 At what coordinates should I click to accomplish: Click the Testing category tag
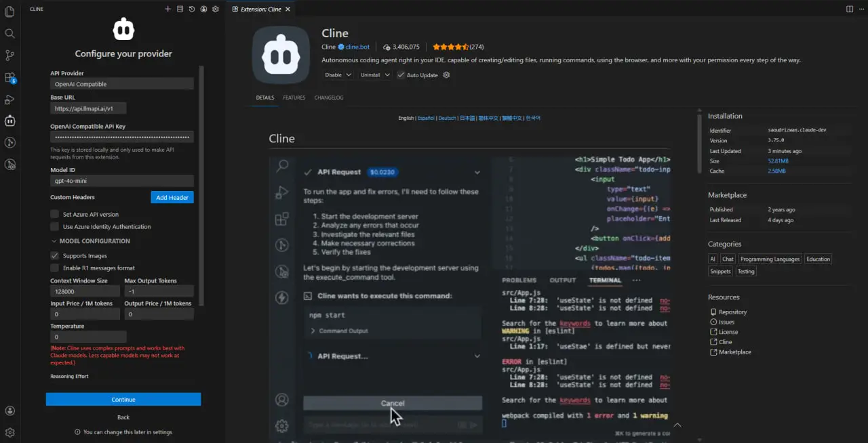(x=746, y=271)
